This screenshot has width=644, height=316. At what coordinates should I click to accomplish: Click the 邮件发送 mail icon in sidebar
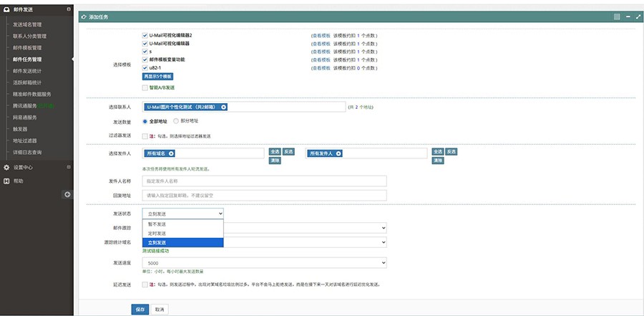(x=6, y=9)
